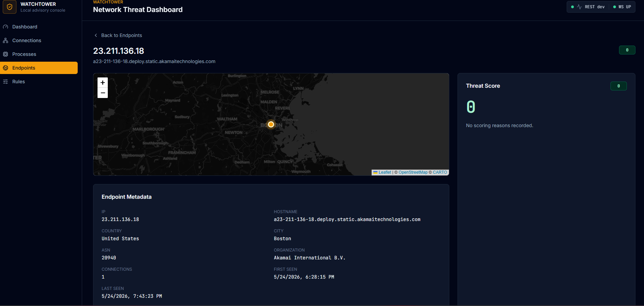Viewport: 644px width, 306px height.
Task: Open the Dashboard menu item
Action: click(39, 27)
